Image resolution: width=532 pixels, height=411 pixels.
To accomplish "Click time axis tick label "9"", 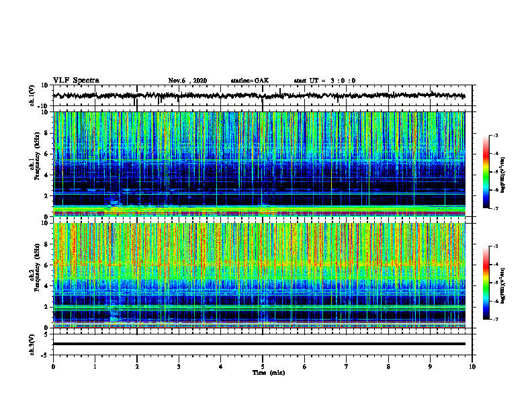I will click(430, 367).
